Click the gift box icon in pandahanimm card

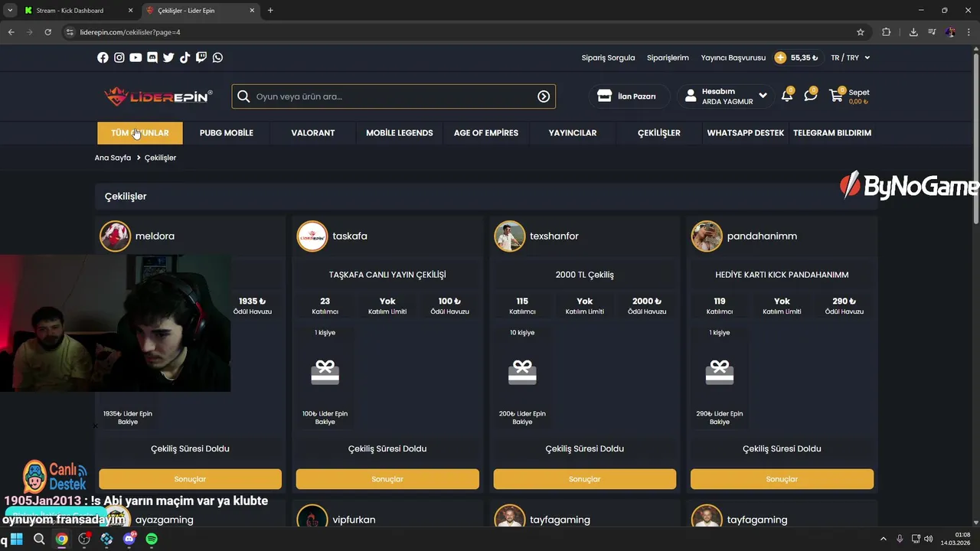(x=720, y=373)
